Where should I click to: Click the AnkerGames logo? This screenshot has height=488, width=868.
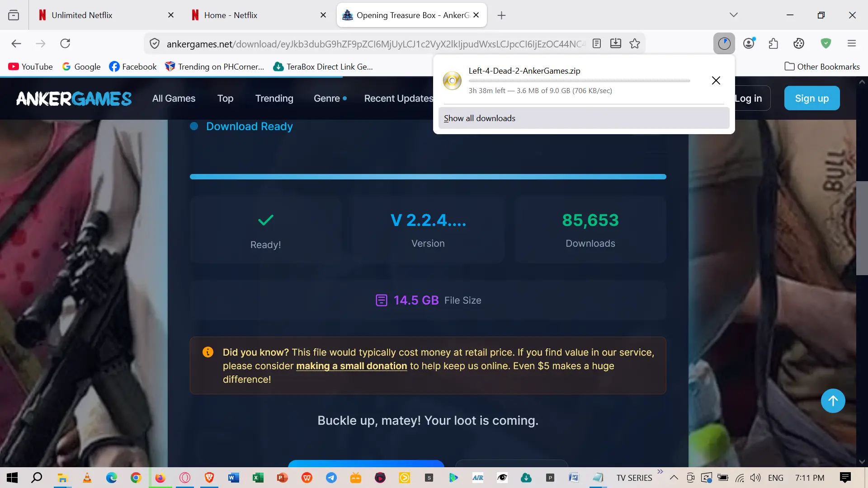coord(74,99)
